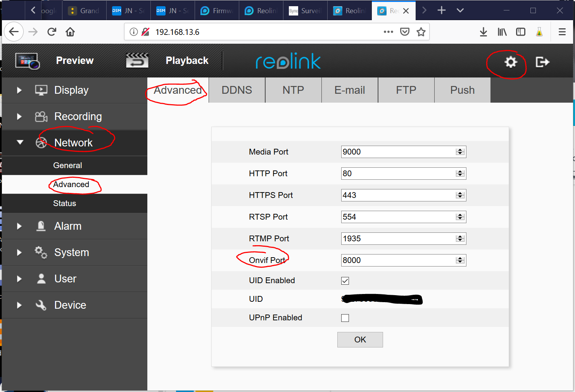Click the browser home icon
The width and height of the screenshot is (575, 392).
click(70, 32)
